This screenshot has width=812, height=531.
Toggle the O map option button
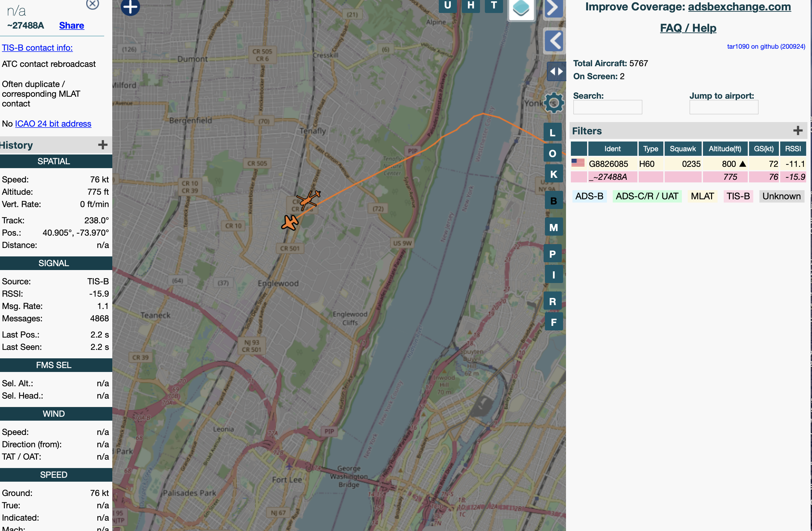[552, 154]
